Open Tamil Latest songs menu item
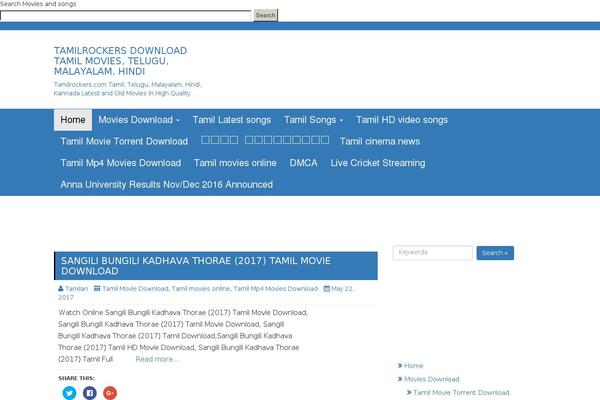 pos(232,120)
